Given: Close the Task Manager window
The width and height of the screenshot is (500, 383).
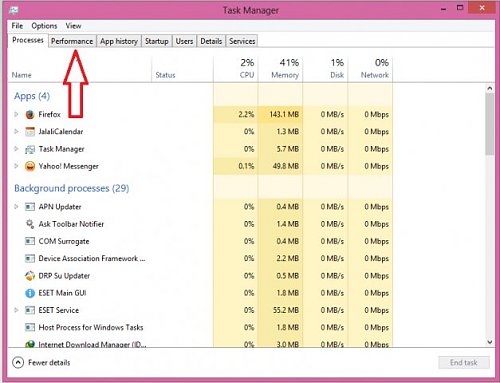Looking at the screenshot, I should (482, 8).
